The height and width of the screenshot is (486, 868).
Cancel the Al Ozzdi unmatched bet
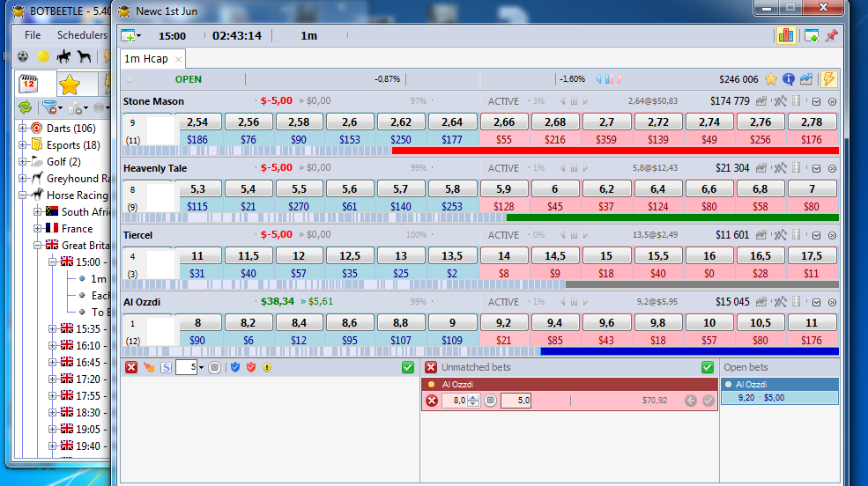[432, 401]
